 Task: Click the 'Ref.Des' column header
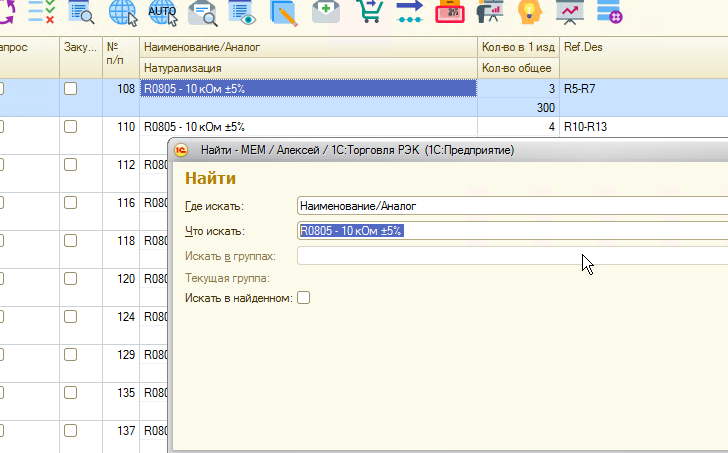[x=640, y=47]
